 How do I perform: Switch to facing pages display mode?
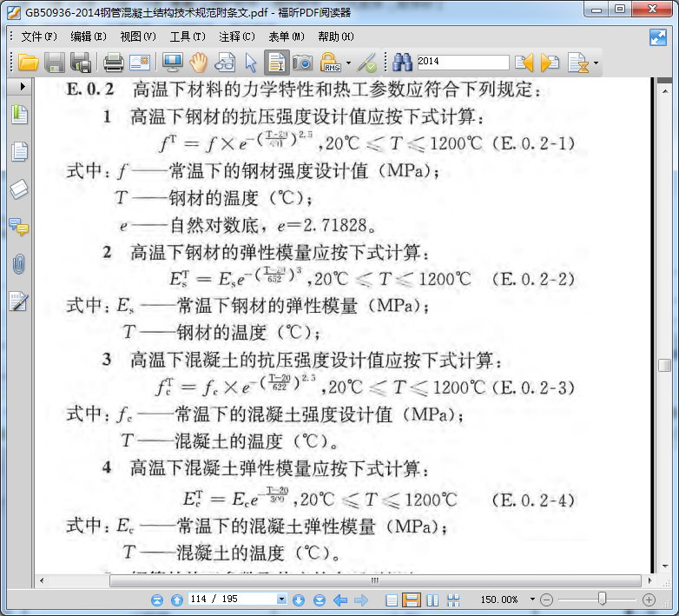click(432, 599)
